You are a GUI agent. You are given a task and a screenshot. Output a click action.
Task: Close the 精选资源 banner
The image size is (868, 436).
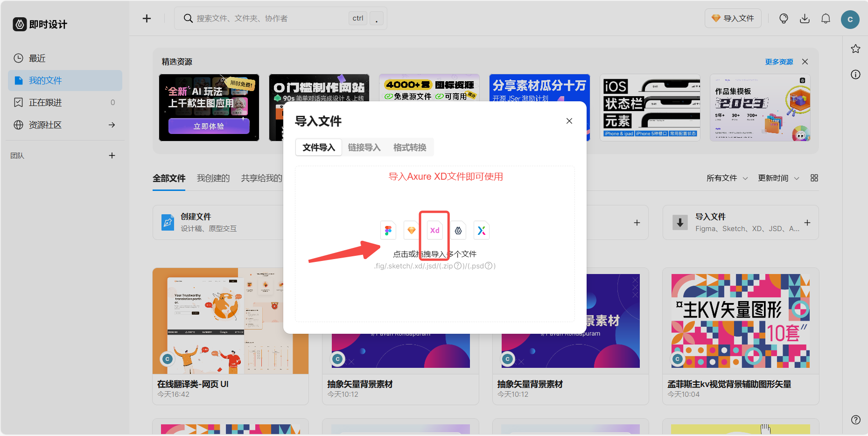(805, 62)
